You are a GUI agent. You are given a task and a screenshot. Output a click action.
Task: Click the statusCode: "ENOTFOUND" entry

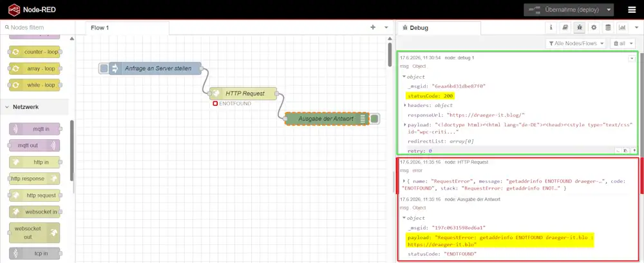coord(442,254)
